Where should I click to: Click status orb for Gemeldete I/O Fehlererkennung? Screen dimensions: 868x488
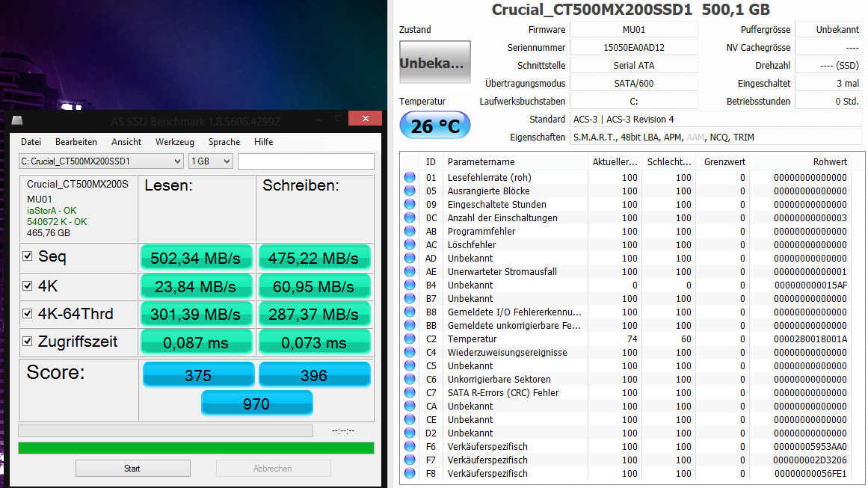click(x=410, y=312)
